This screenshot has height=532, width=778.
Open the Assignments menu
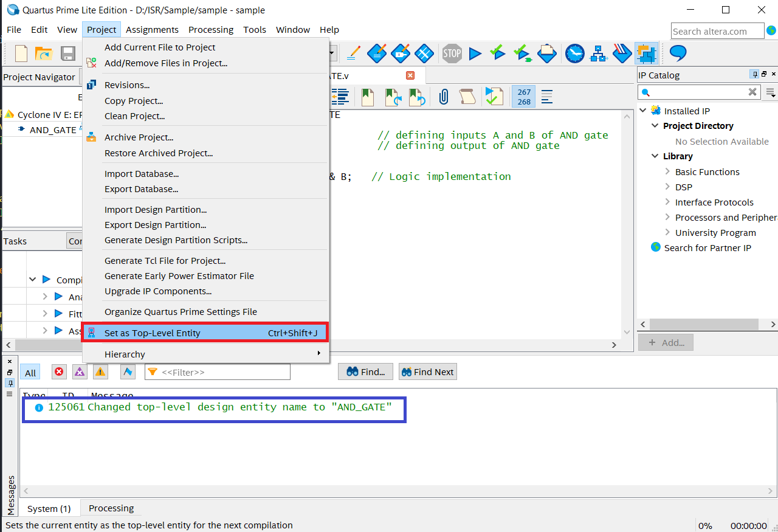(152, 30)
